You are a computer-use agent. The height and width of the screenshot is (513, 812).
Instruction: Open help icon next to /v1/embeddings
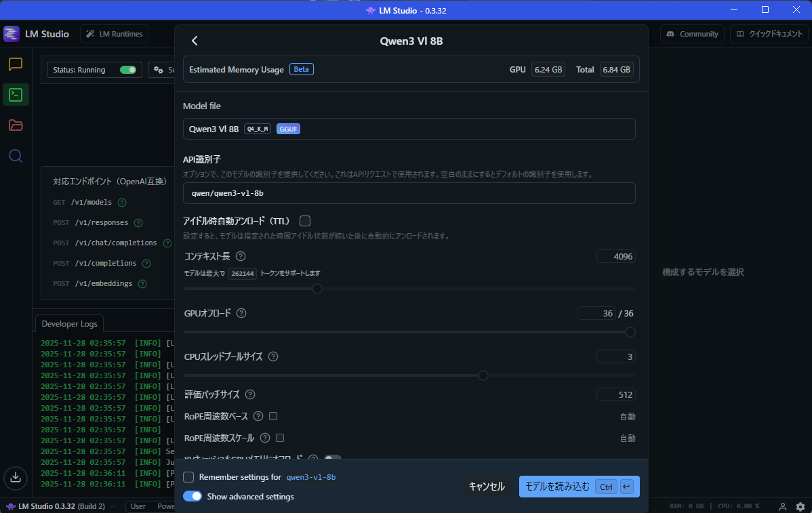click(x=142, y=284)
